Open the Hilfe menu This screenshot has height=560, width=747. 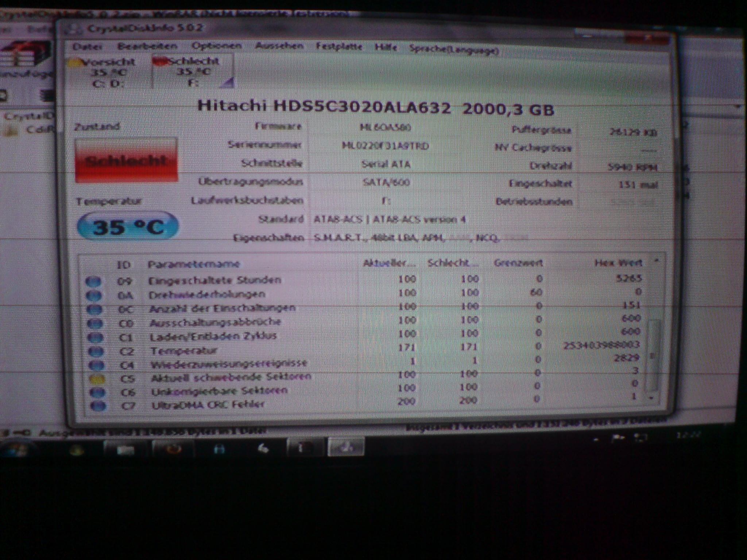click(386, 47)
